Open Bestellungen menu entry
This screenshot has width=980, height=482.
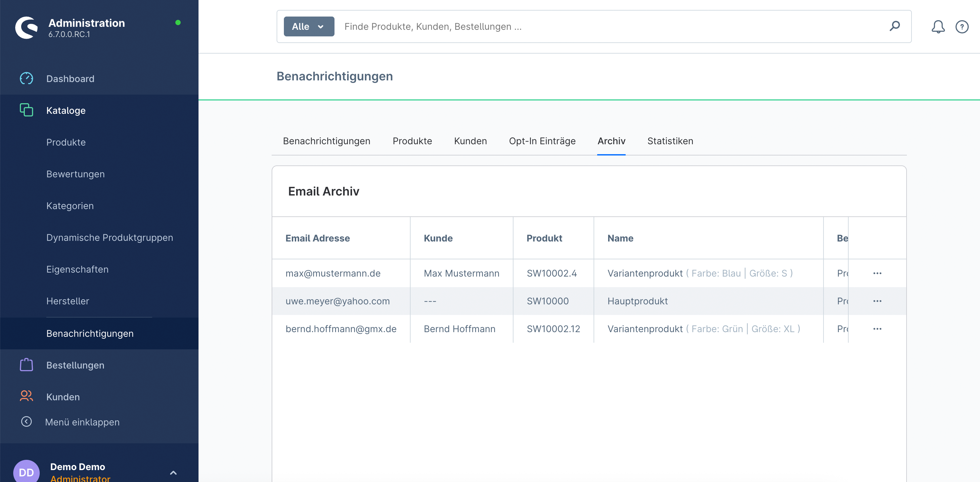click(75, 365)
